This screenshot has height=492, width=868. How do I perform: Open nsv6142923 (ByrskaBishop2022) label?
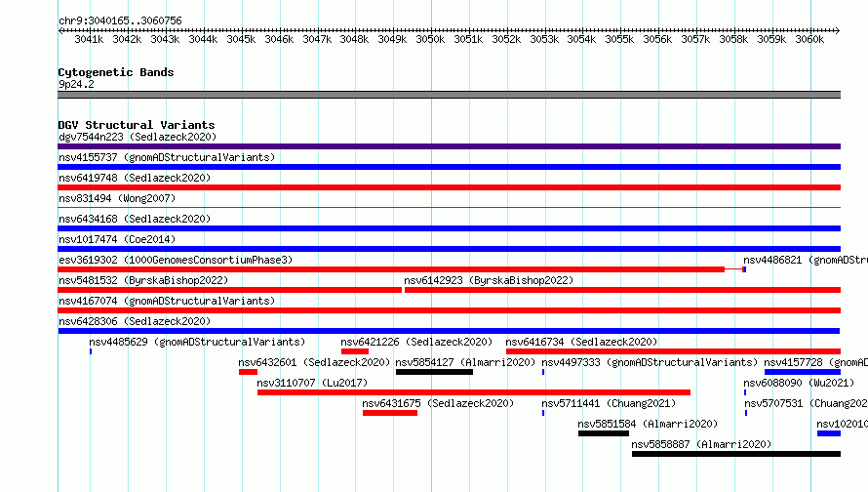coord(489,280)
